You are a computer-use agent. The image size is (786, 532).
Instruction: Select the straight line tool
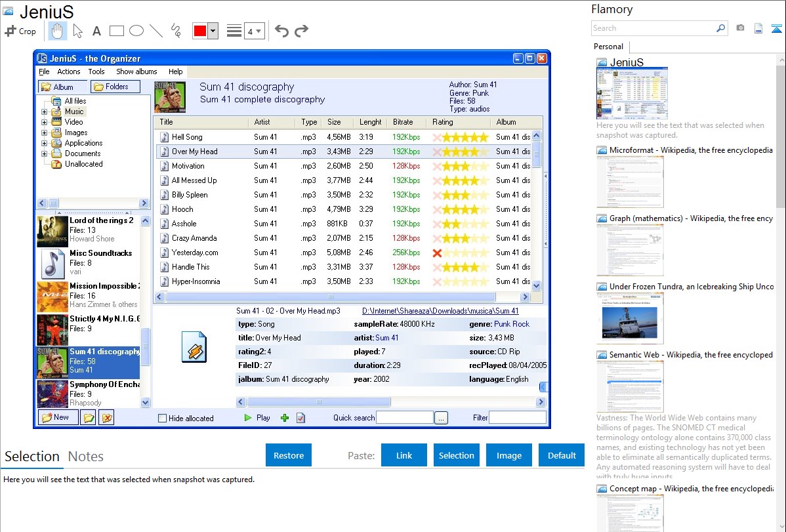coord(156,31)
